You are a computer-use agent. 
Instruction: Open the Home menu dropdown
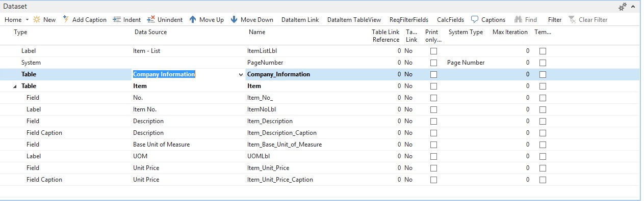pos(16,19)
